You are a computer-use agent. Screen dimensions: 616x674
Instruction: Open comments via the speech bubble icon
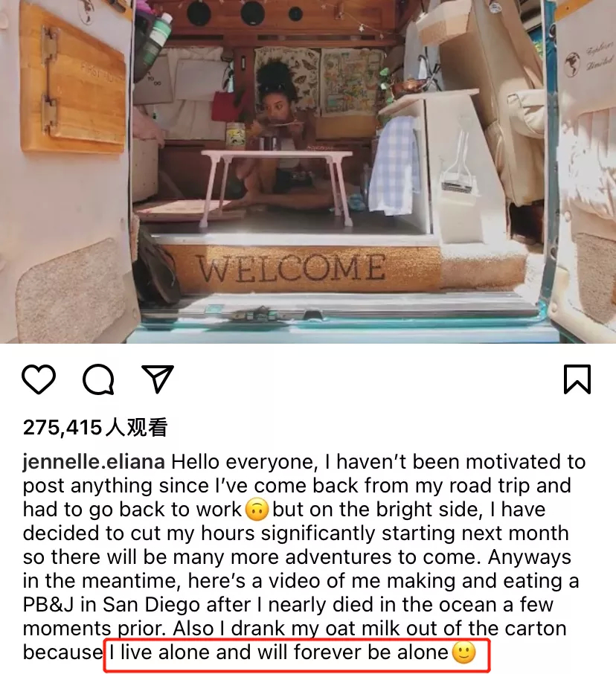(x=98, y=379)
